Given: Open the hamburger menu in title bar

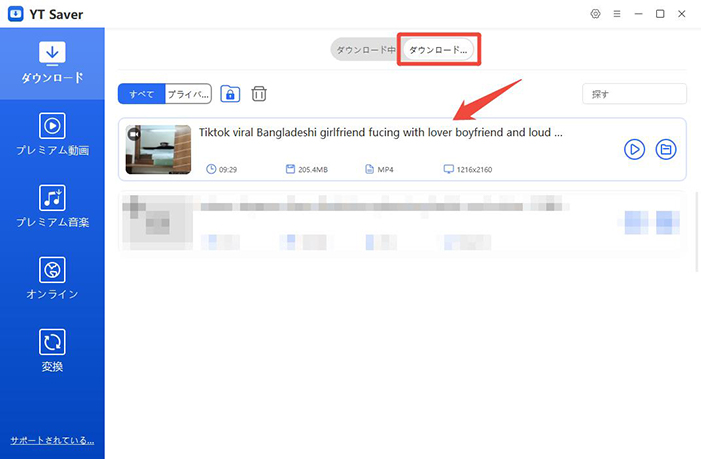Looking at the screenshot, I should 617,14.
